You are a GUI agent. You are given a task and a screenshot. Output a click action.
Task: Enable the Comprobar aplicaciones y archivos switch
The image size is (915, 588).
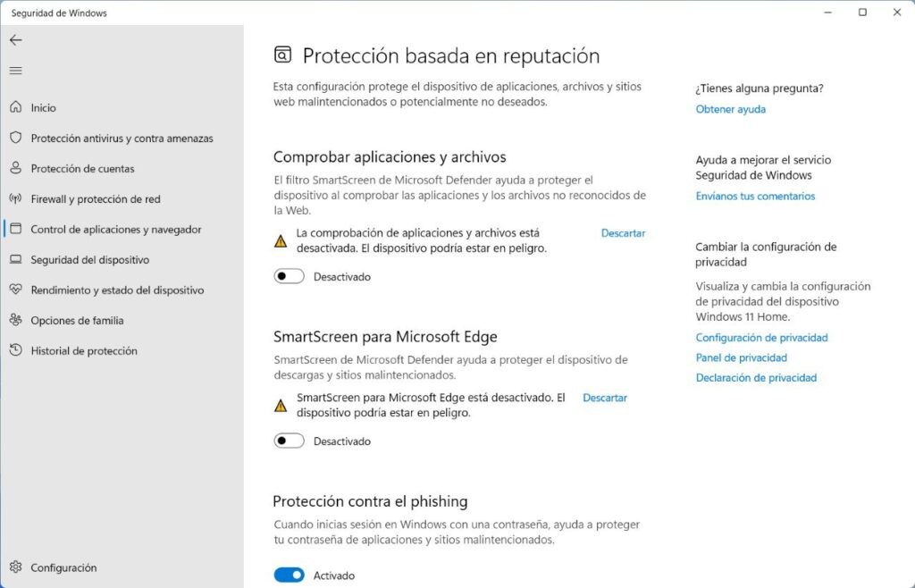pyautogui.click(x=288, y=276)
